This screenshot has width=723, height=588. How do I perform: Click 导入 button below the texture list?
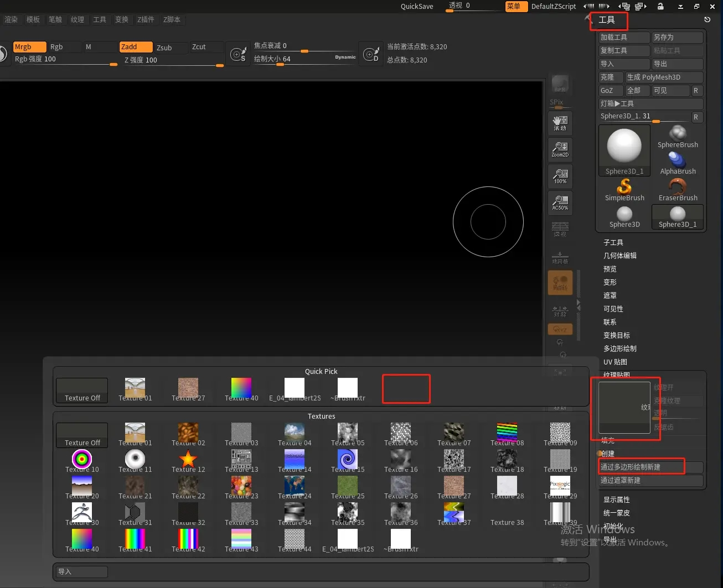click(x=81, y=571)
